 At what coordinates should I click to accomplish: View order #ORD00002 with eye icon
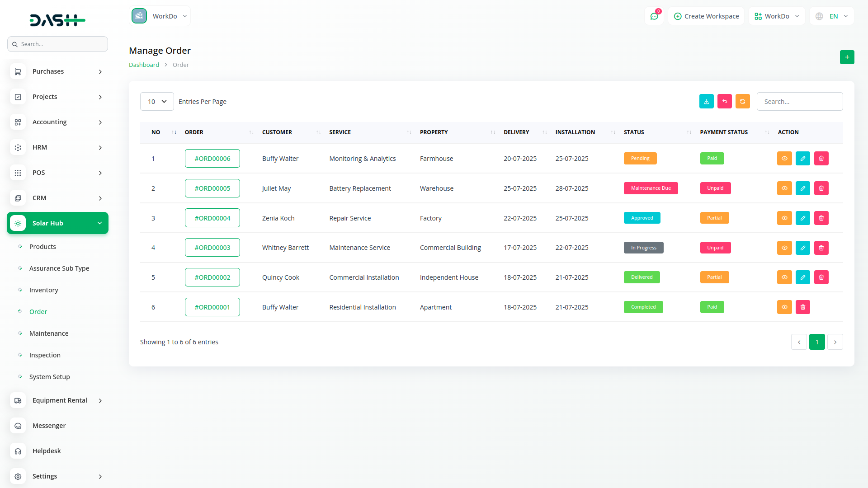tap(784, 277)
